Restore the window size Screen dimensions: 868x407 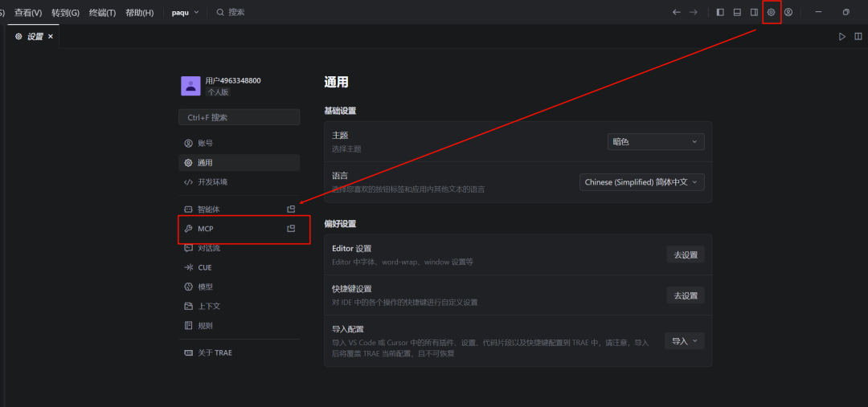pos(845,12)
